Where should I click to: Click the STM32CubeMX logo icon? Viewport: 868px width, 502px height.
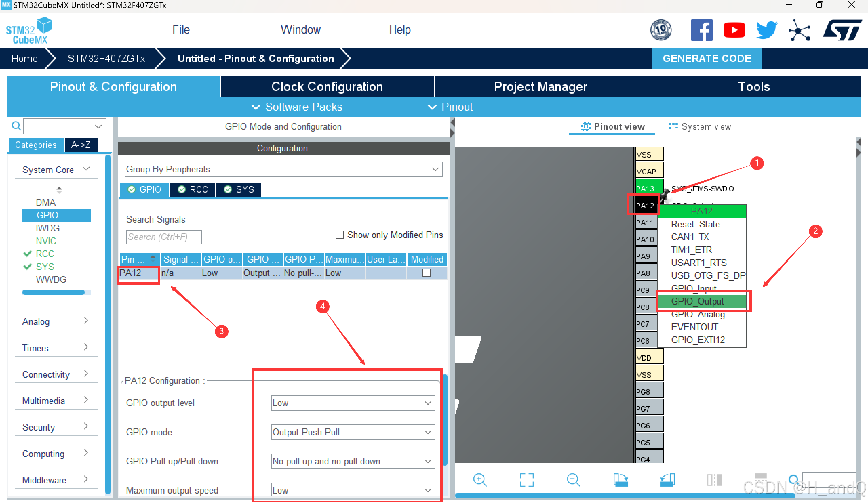click(x=29, y=30)
